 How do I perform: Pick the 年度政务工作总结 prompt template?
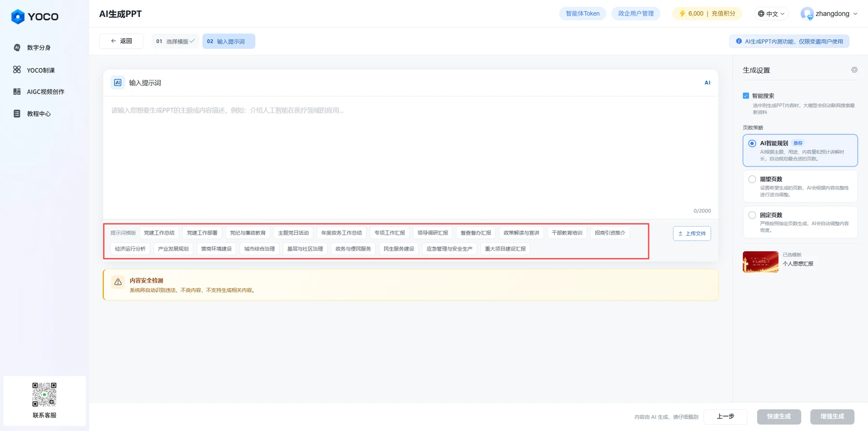click(x=341, y=233)
